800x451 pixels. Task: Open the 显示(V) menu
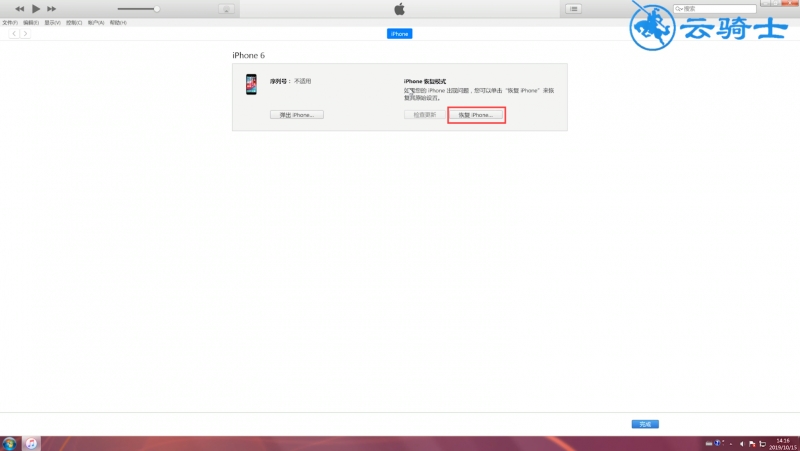[x=52, y=23]
